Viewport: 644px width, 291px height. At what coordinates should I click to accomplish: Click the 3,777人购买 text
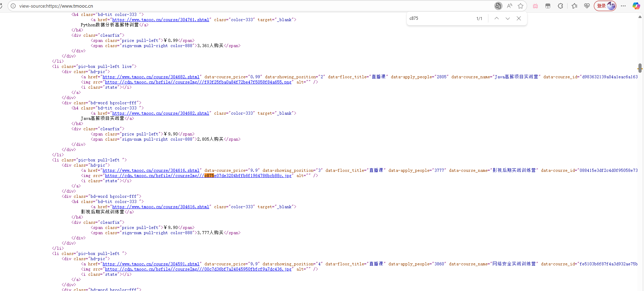pos(210,233)
